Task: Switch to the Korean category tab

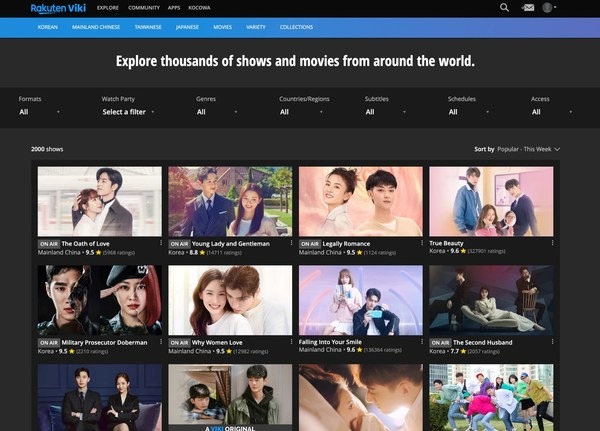Action: 47,27
